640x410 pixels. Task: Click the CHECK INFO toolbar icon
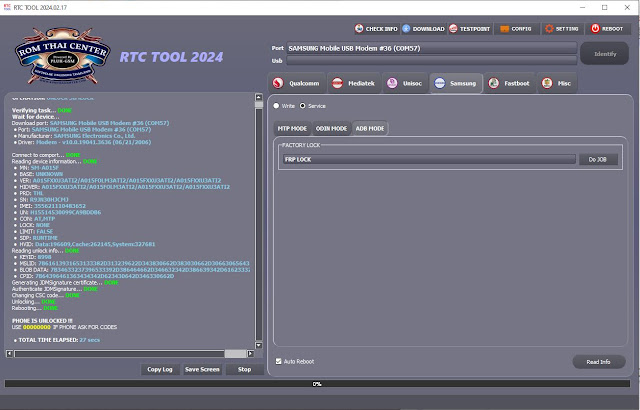click(x=359, y=29)
